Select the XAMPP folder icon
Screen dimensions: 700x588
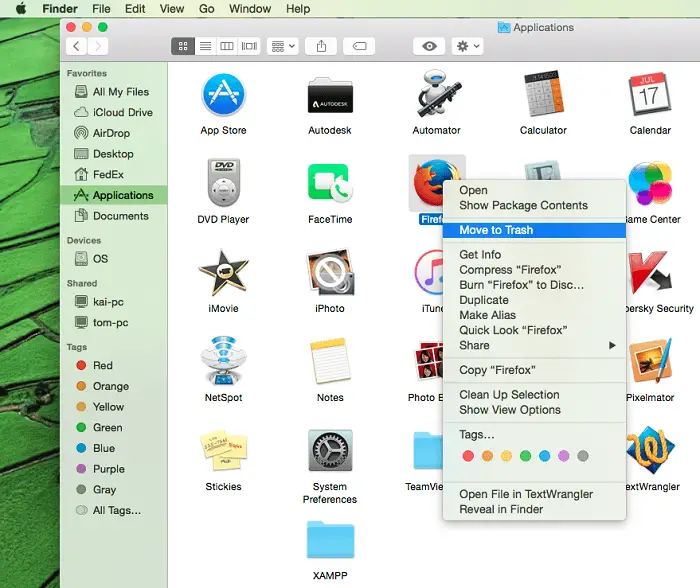pyautogui.click(x=330, y=540)
